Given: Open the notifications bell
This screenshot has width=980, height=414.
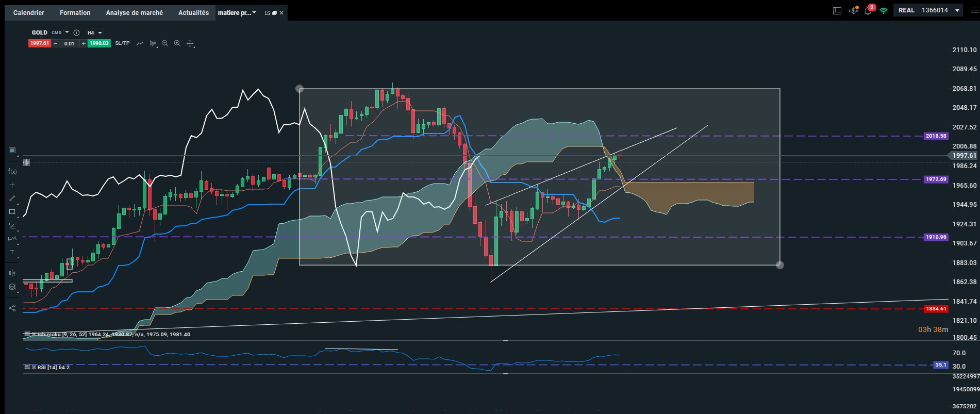Looking at the screenshot, I should [x=868, y=10].
